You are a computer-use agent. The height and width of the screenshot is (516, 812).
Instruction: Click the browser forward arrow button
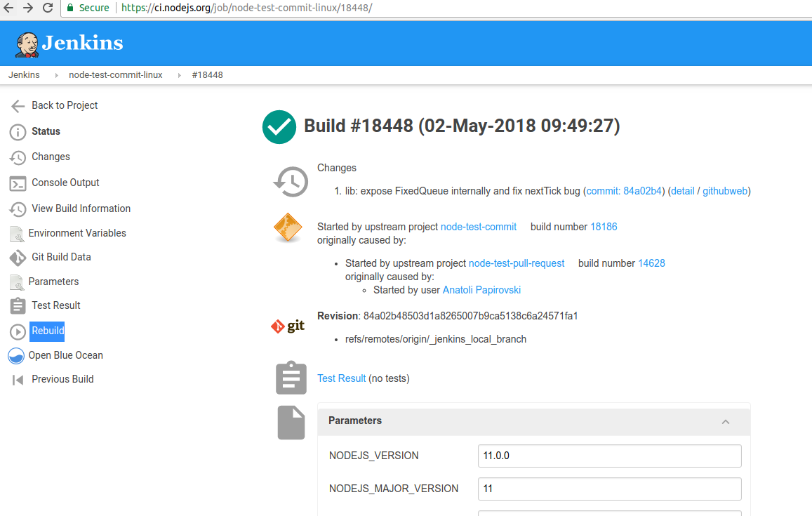(x=28, y=8)
